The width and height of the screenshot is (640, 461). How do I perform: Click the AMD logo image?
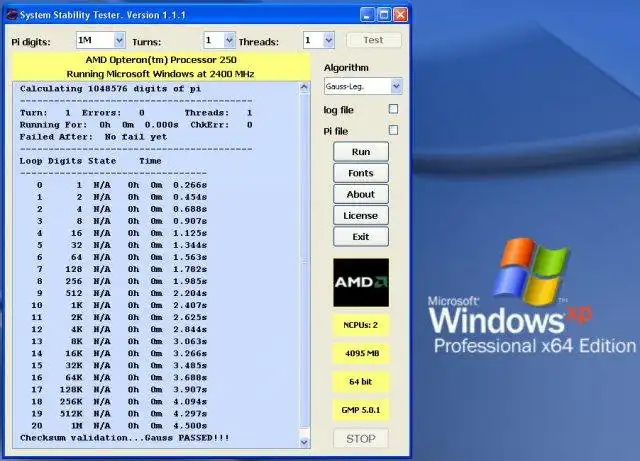click(x=361, y=282)
